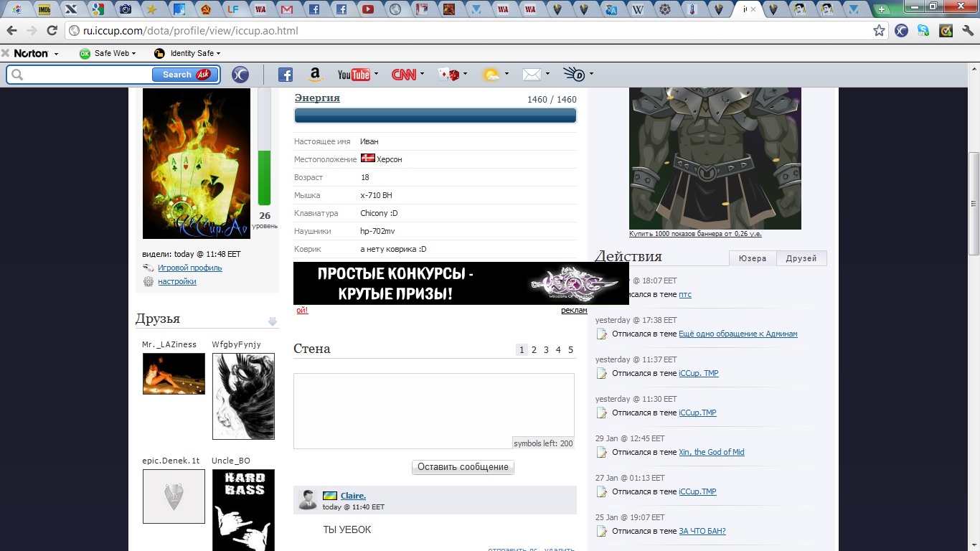Open the настройки settings link

click(x=177, y=281)
